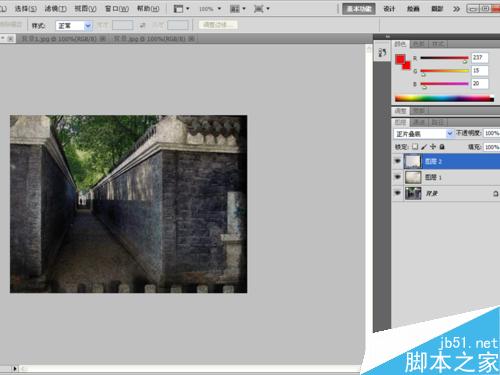This screenshot has height=375, width=500.
Task: Hide layer 图层 1 via eye icon
Action: click(x=397, y=177)
